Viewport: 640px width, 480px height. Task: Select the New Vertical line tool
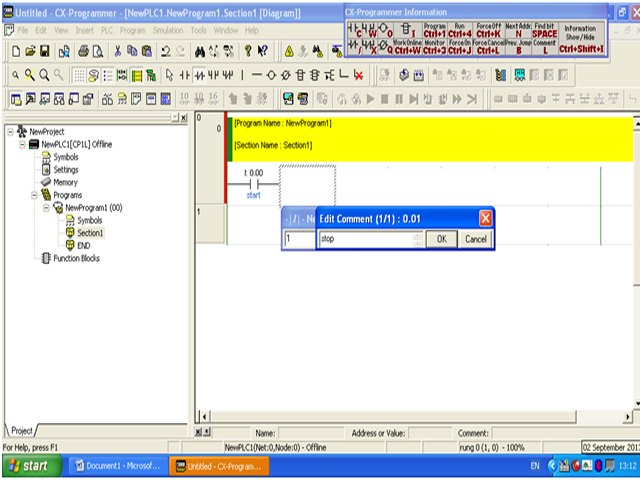pos(242,76)
